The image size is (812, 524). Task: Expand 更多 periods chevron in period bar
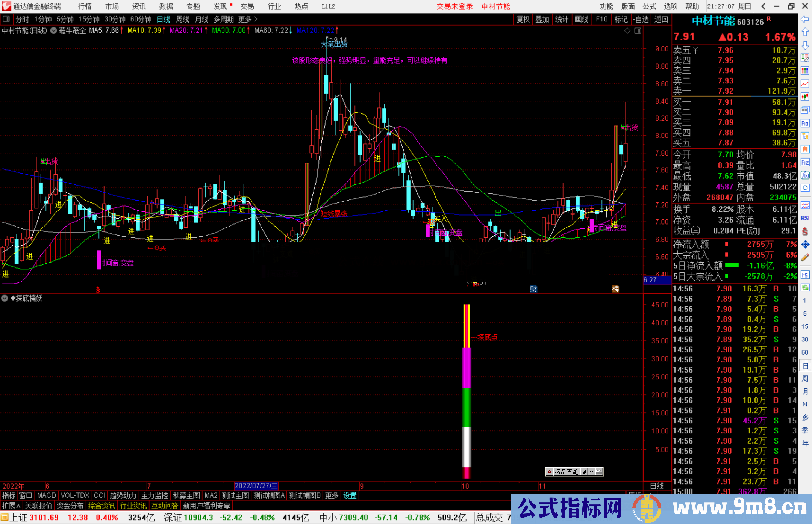256,19
